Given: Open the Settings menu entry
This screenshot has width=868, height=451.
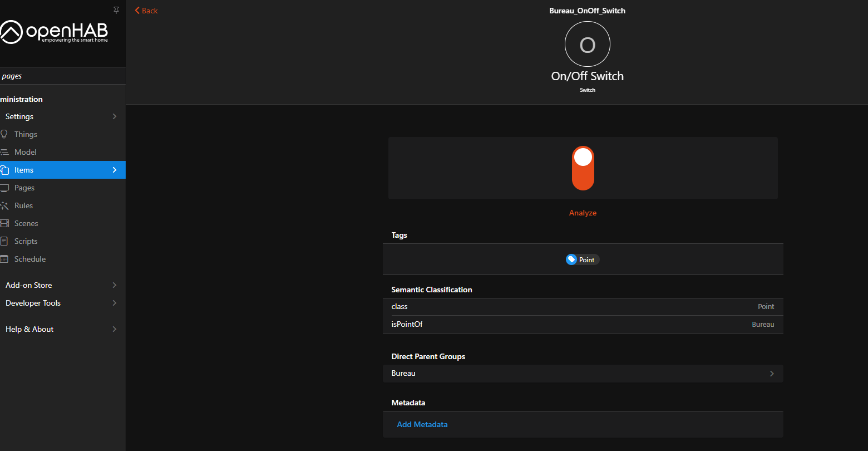Looking at the screenshot, I should [x=19, y=116].
